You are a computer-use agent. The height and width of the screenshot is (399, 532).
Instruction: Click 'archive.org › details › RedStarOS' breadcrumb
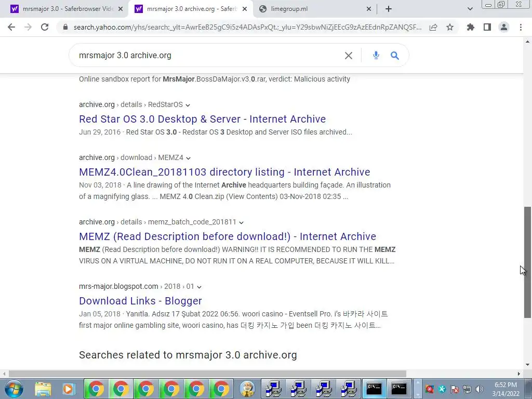[130, 104]
